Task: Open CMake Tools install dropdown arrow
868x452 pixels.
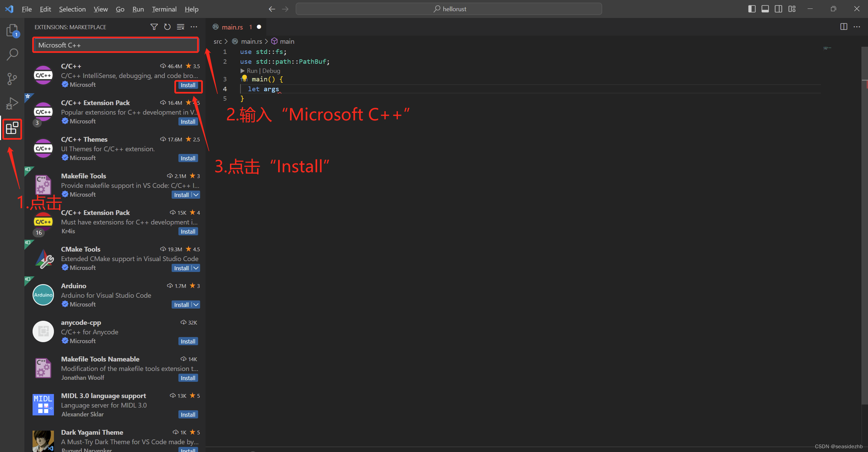Action: pyautogui.click(x=196, y=268)
